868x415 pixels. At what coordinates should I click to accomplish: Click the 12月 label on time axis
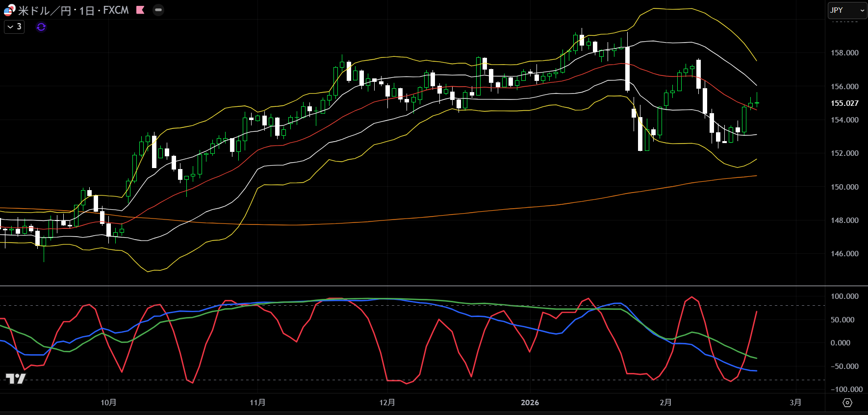coord(387,402)
